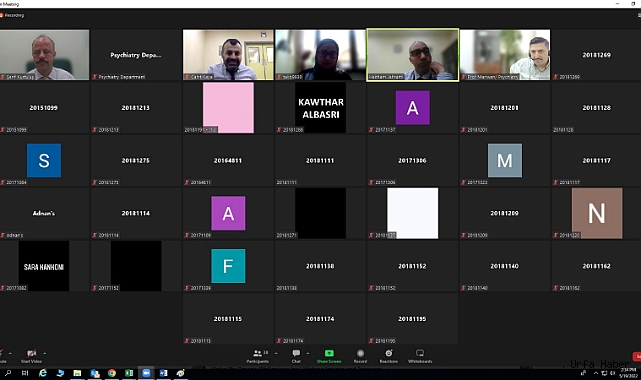Select participant tile 20181140
This screenshot has height=380, width=641.
click(504, 266)
